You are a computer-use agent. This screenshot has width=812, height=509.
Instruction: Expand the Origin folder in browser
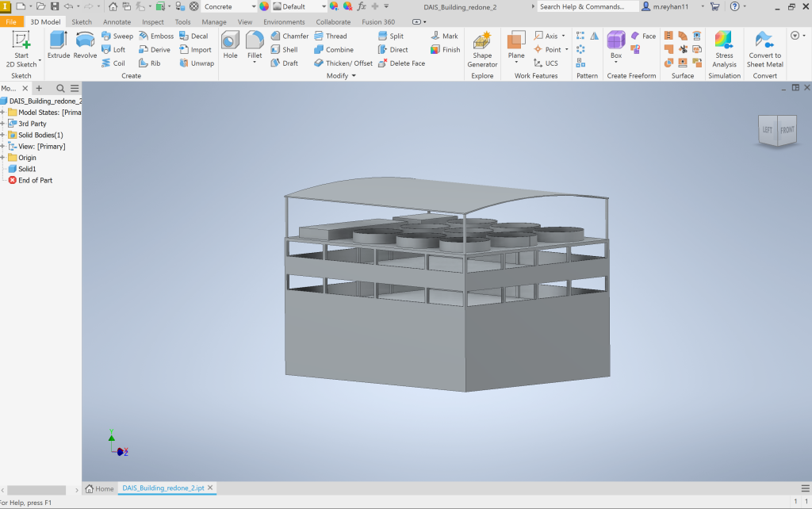(x=3, y=158)
